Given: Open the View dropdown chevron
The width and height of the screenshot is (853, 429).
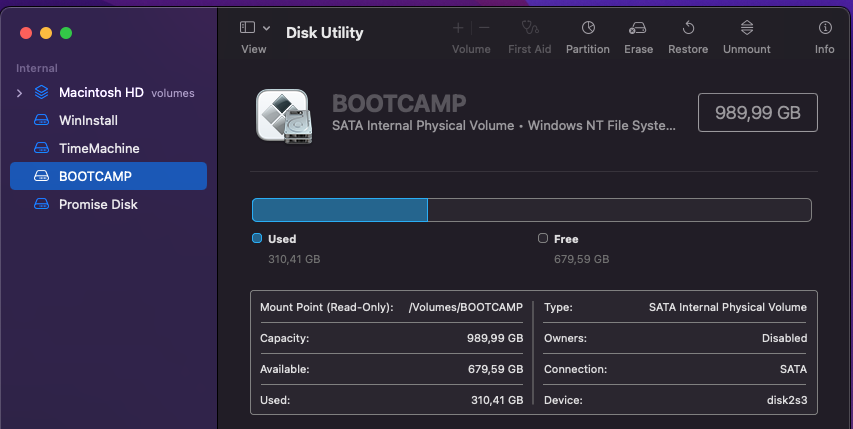Looking at the screenshot, I should tap(266, 28).
